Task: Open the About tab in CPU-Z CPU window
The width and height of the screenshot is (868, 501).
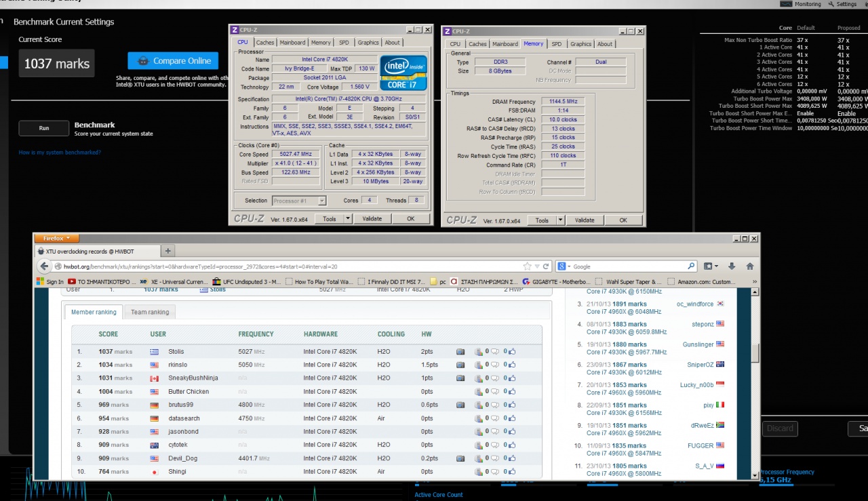Action: tap(393, 43)
